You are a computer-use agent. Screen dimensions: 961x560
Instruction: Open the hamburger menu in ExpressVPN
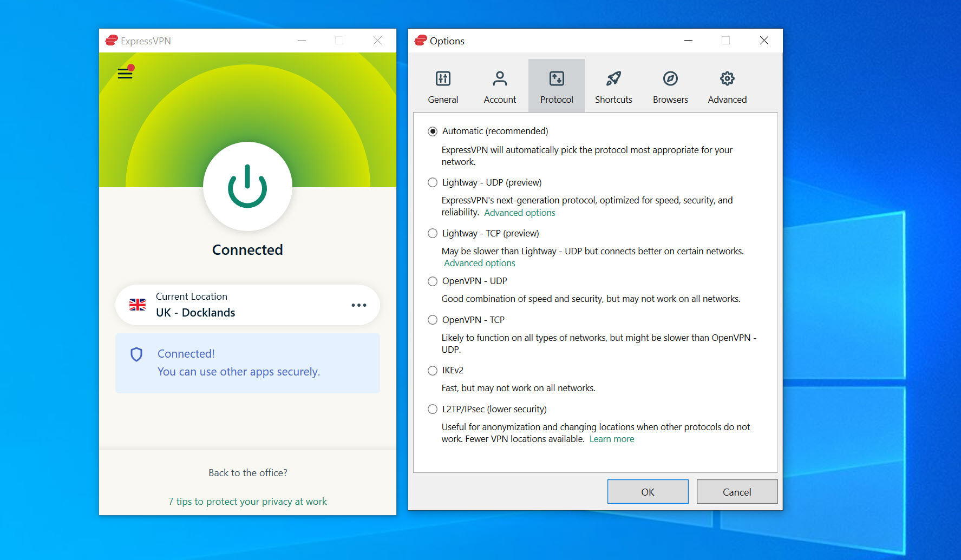tap(125, 73)
